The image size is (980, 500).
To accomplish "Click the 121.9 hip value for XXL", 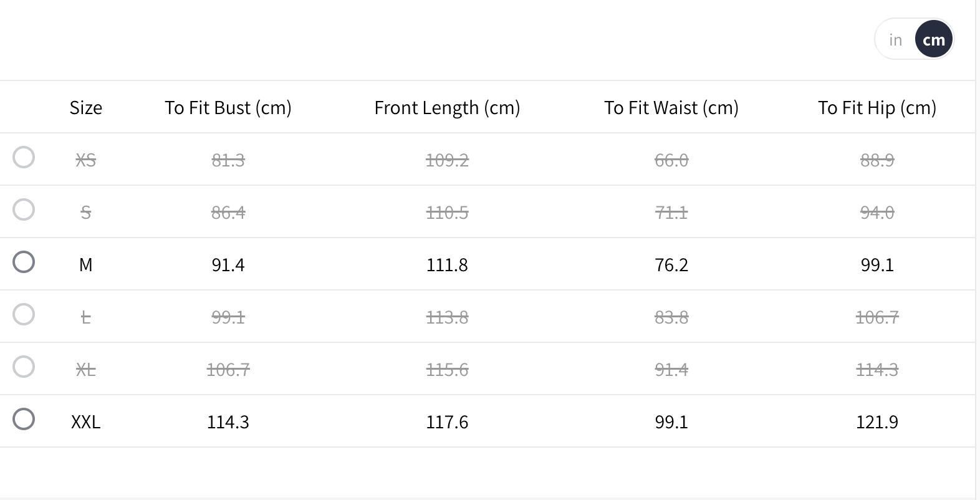I will [x=877, y=422].
